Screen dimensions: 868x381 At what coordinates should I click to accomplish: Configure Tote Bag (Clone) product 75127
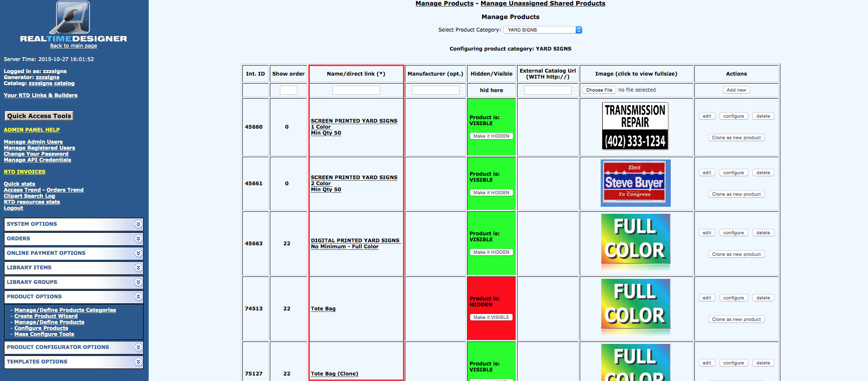733,363
